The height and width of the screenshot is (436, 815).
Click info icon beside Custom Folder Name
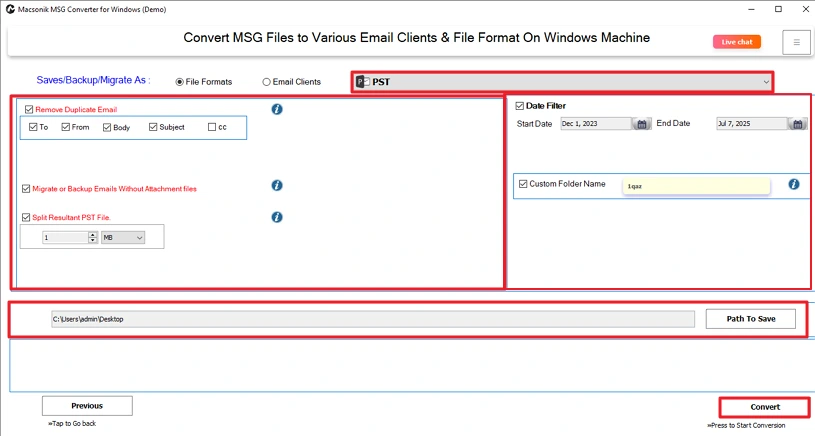793,184
